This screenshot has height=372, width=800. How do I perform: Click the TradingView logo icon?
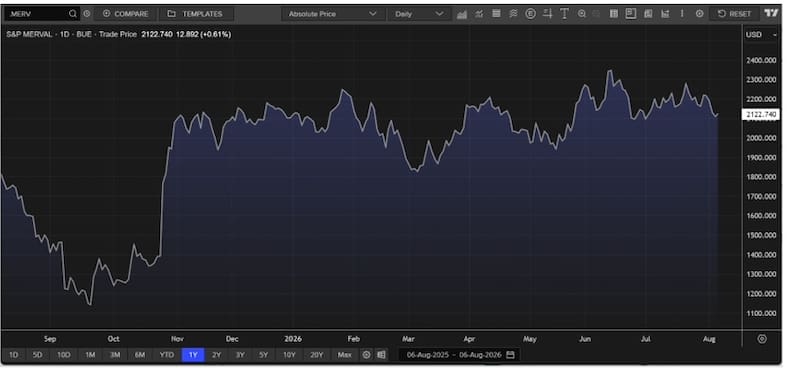click(x=771, y=14)
